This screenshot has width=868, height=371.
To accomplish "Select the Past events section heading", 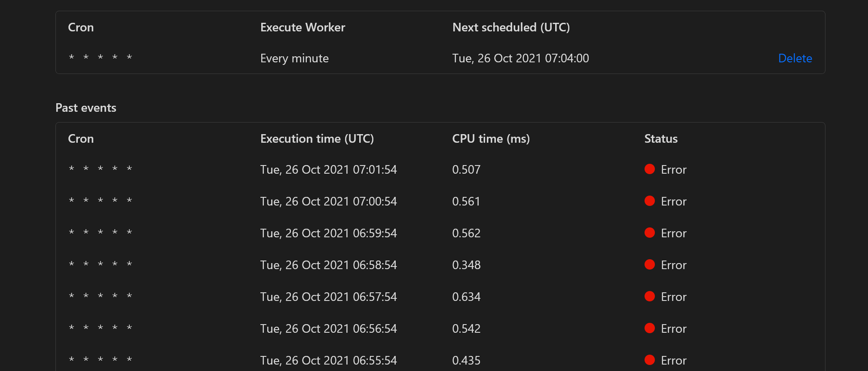I will [86, 107].
